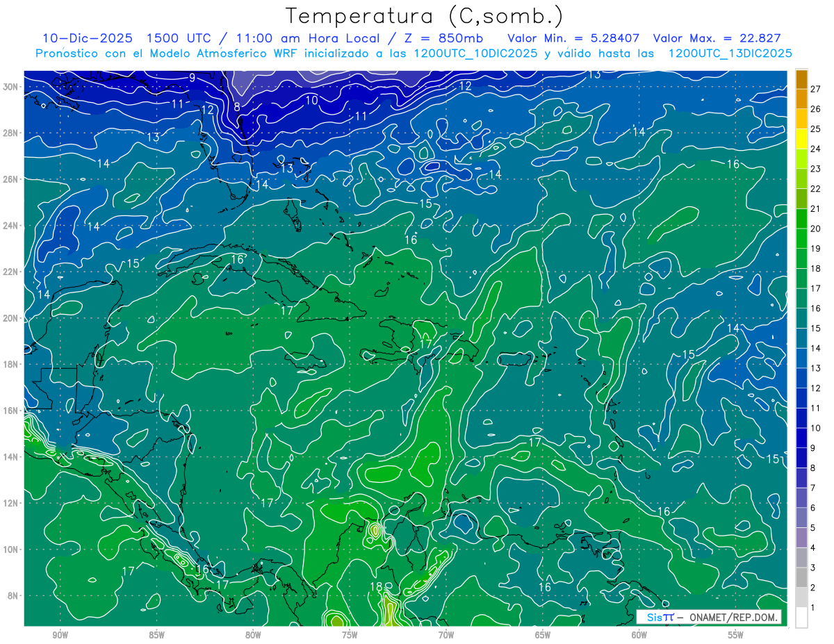Viewport: 834px width, 644px height.
Task: Click the contour label "8" on the map
Action: pos(237,107)
